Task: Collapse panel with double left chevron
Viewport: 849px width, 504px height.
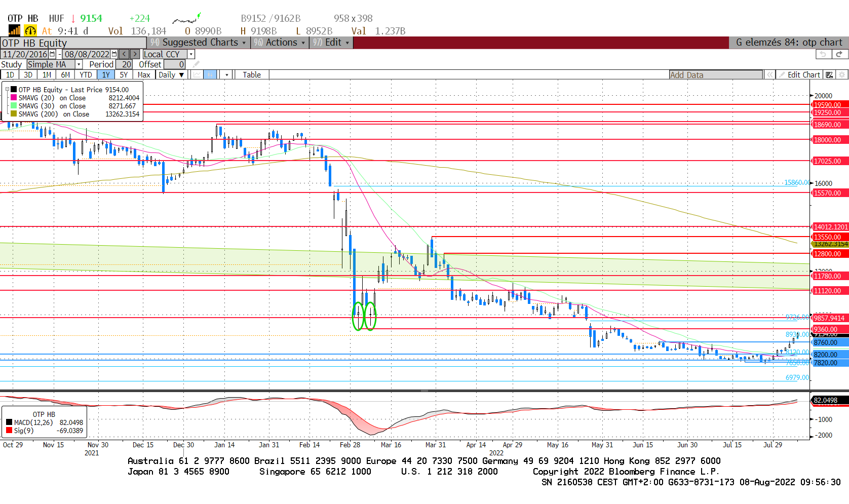Action: point(769,75)
